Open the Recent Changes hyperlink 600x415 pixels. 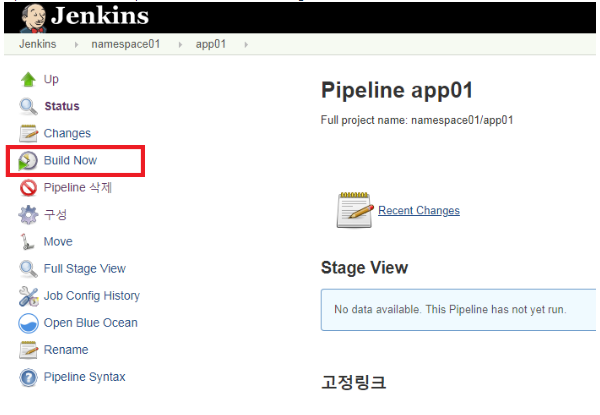click(419, 210)
